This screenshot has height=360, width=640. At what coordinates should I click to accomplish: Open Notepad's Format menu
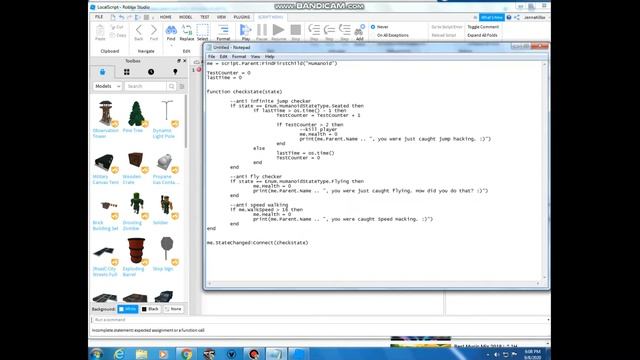239,57
